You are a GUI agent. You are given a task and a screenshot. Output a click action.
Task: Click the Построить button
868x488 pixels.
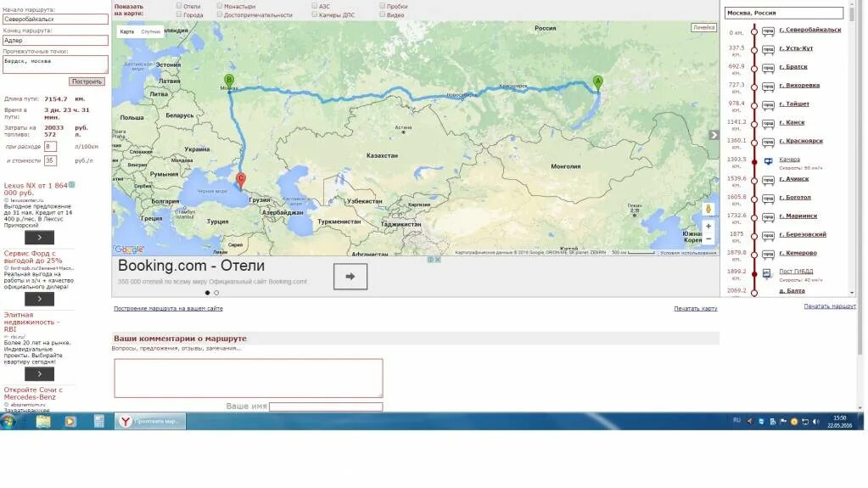(x=87, y=81)
